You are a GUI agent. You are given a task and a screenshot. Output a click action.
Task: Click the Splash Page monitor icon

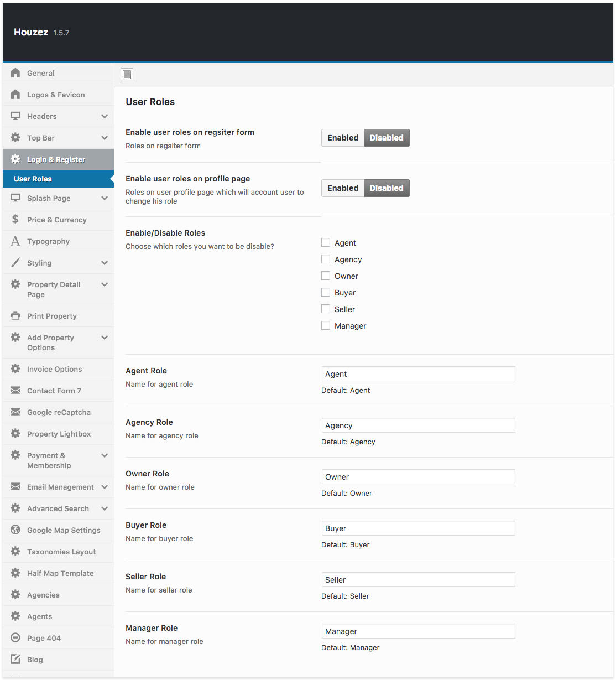pyautogui.click(x=15, y=198)
